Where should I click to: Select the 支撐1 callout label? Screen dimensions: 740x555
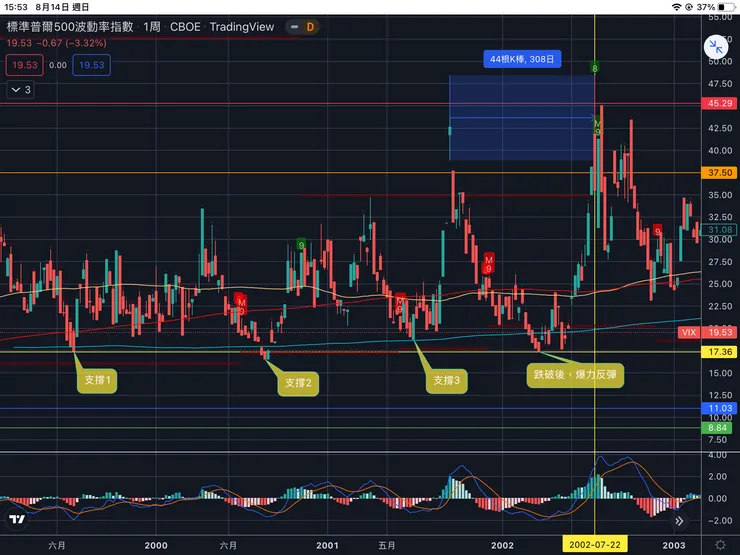coord(97,380)
